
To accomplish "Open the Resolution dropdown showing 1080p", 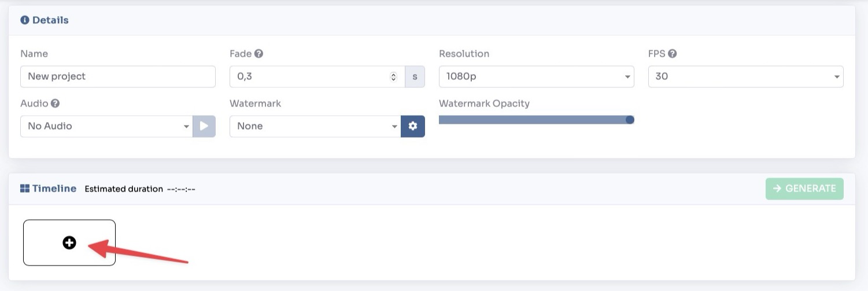I will [x=536, y=76].
